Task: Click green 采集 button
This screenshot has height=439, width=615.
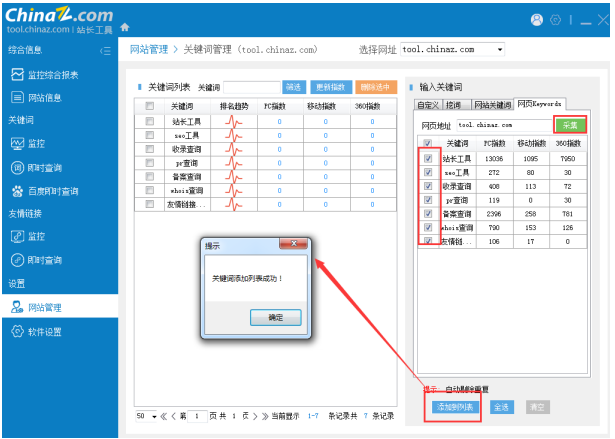Action: point(570,125)
